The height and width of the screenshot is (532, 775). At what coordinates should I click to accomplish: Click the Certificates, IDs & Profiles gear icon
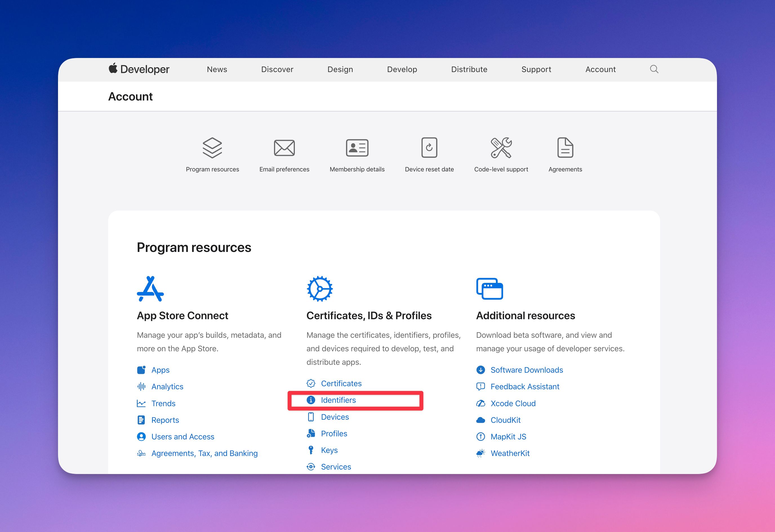coord(319,289)
